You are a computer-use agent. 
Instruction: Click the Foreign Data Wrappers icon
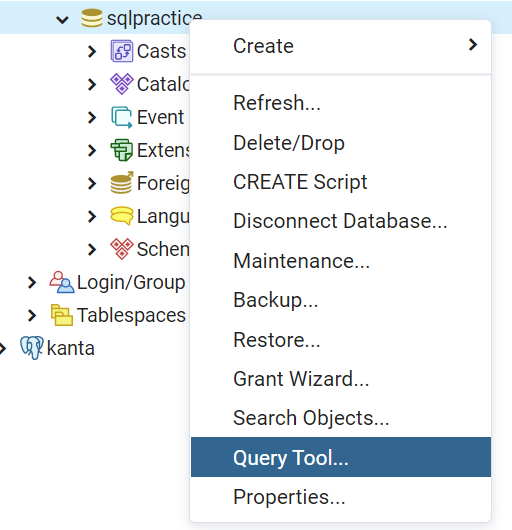[x=122, y=183]
